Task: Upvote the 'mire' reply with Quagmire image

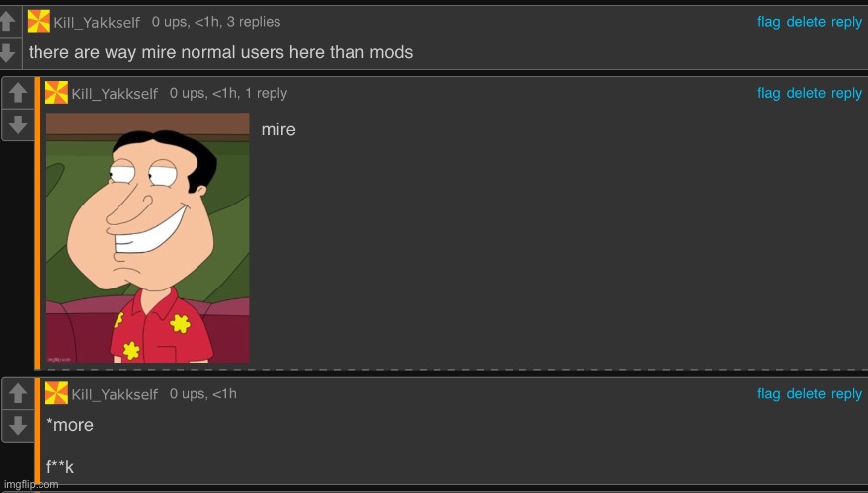Action: [x=17, y=93]
